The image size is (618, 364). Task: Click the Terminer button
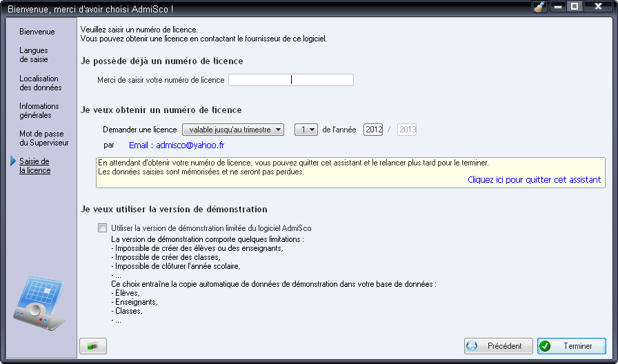[x=572, y=346]
